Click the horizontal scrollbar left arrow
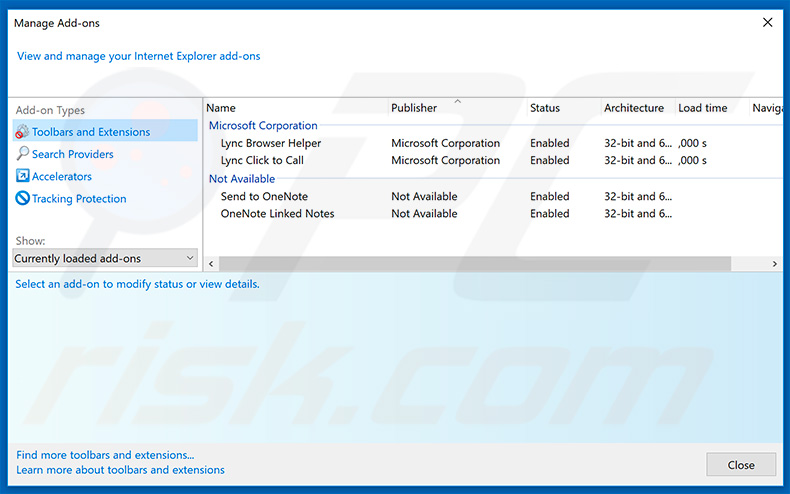The height and width of the screenshot is (494, 790). 211,264
